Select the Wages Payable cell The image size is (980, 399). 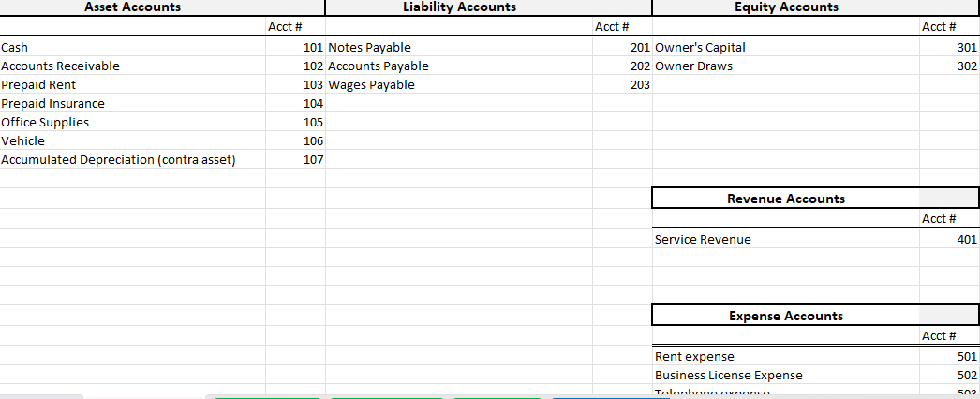(x=459, y=84)
